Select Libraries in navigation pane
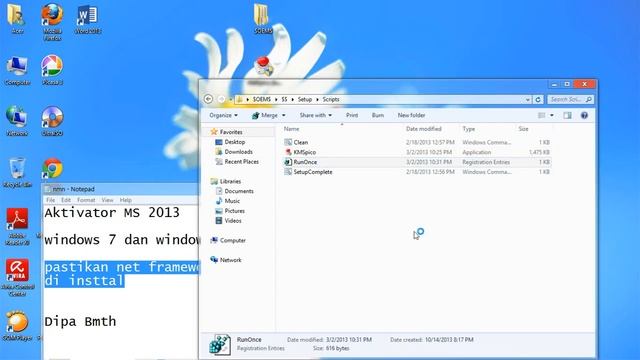640x360 pixels. [230, 181]
